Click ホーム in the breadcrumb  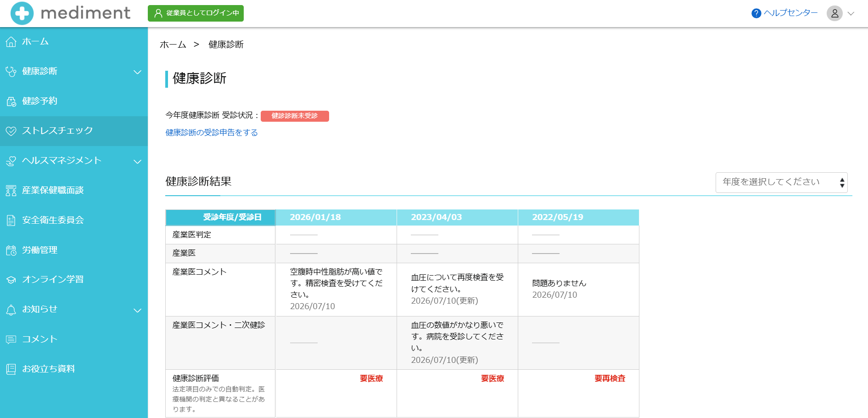pyautogui.click(x=173, y=45)
